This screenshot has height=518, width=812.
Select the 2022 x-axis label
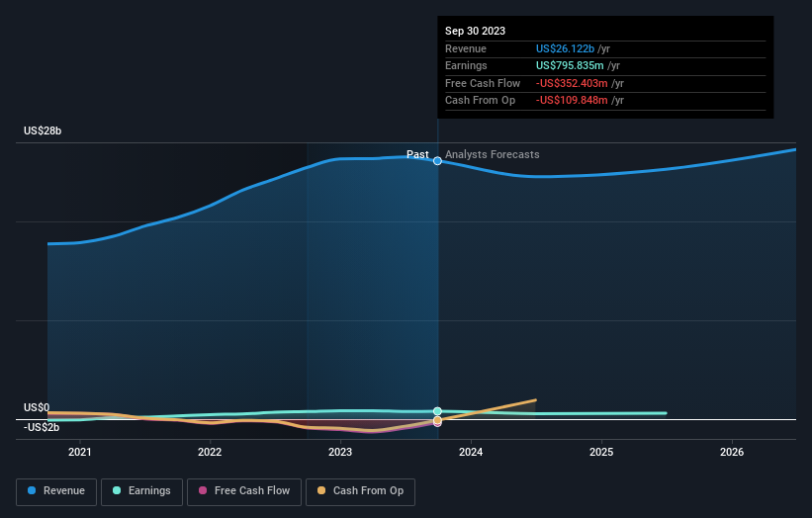click(210, 453)
